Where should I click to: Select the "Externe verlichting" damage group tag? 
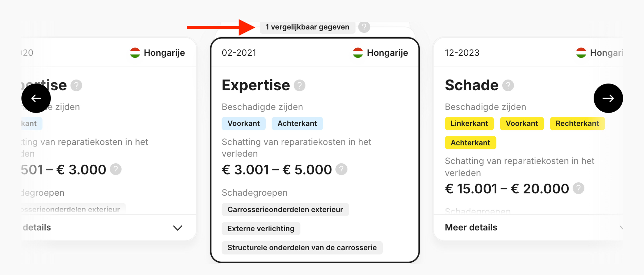[261, 229]
